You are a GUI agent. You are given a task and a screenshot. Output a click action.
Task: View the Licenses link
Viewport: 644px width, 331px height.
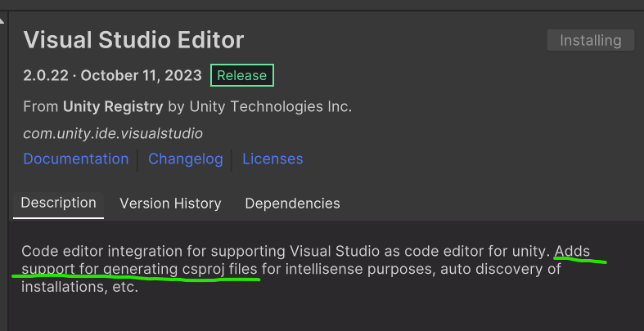pos(272,159)
